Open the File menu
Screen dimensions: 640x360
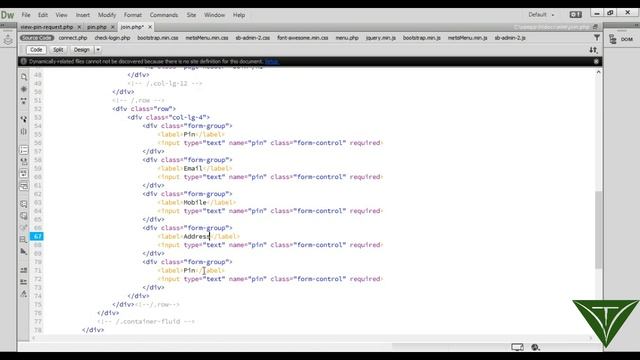pyautogui.click(x=26, y=15)
